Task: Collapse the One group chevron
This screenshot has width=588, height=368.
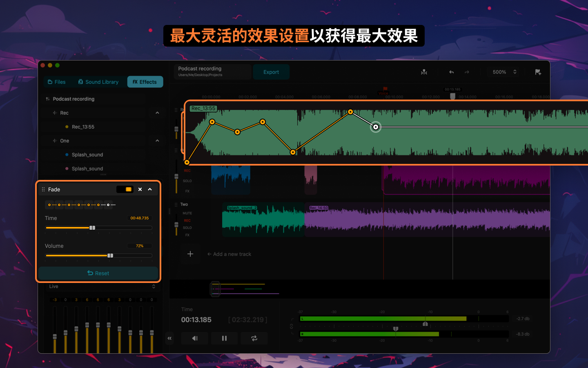Action: tap(157, 141)
